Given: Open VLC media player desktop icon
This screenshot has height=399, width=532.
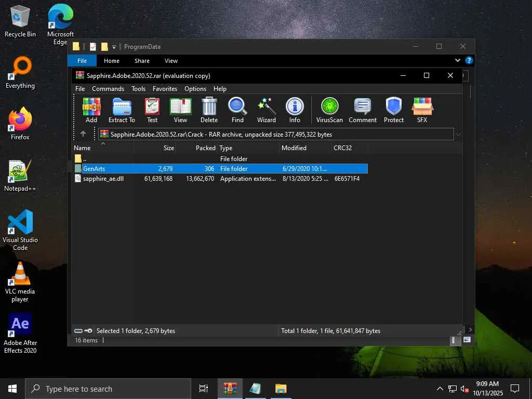Looking at the screenshot, I should click(x=20, y=282).
